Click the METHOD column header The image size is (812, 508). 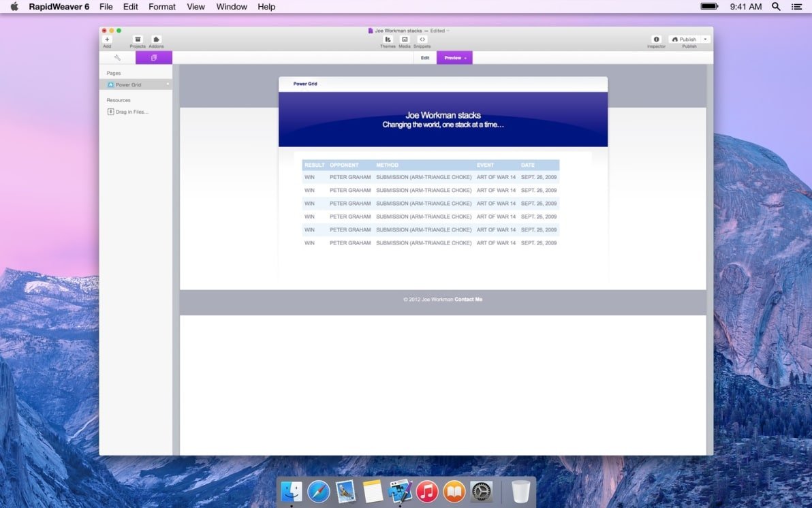tap(388, 165)
